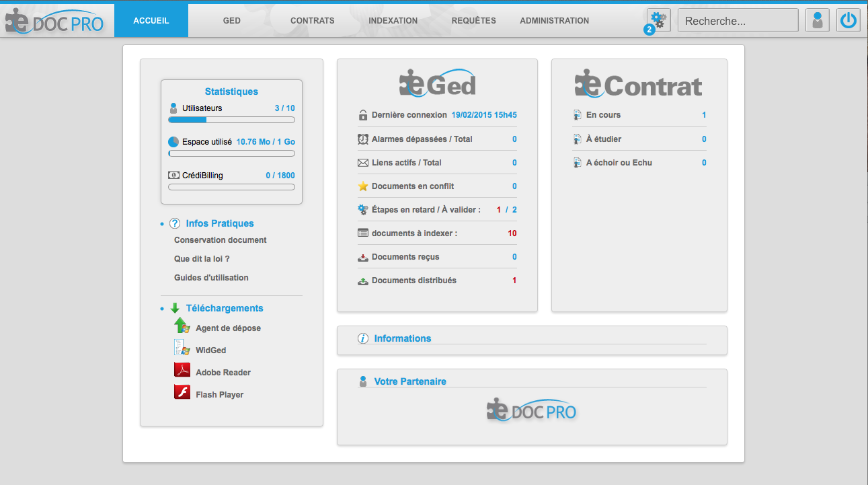
Task: Click the power logout icon
Action: click(849, 20)
